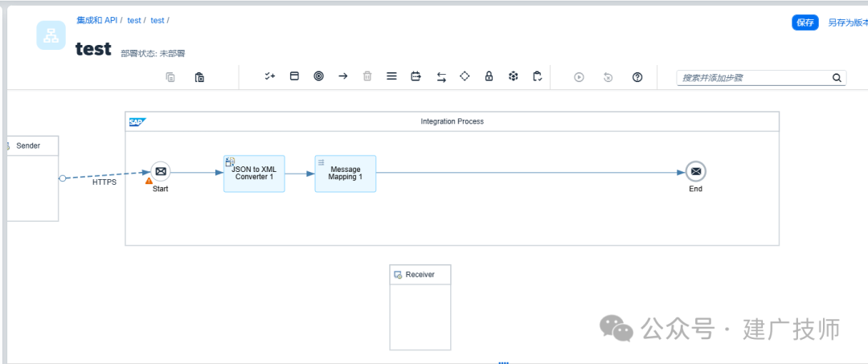The image size is (868, 364).
Task: Click the 部署状态: 未部署 status text
Action: tap(153, 54)
